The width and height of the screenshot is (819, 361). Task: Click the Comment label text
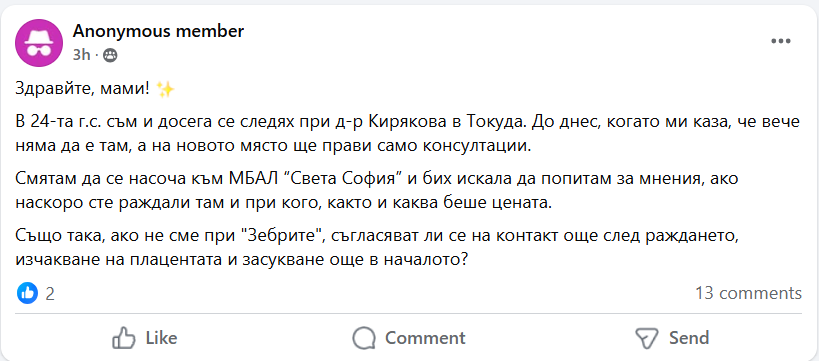click(x=425, y=338)
